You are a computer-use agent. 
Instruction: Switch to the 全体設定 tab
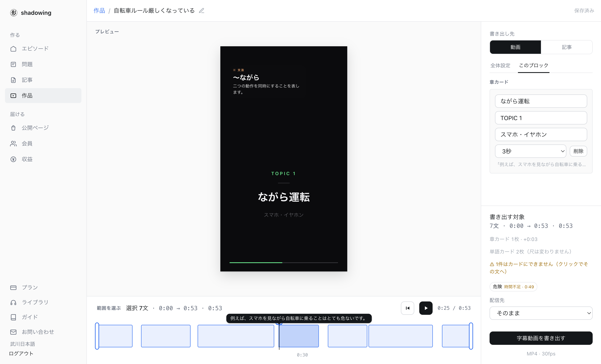coord(500,65)
